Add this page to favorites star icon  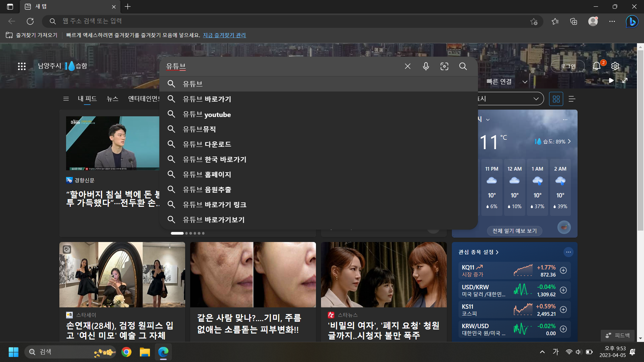click(534, 21)
